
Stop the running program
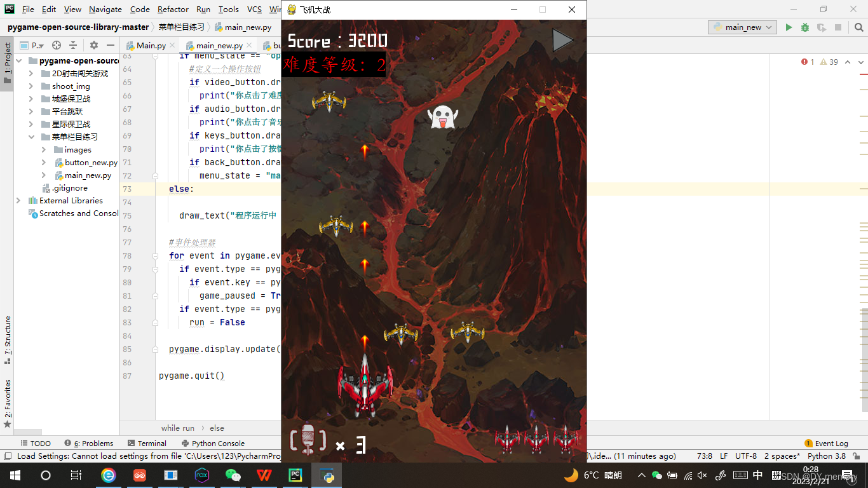[838, 27]
